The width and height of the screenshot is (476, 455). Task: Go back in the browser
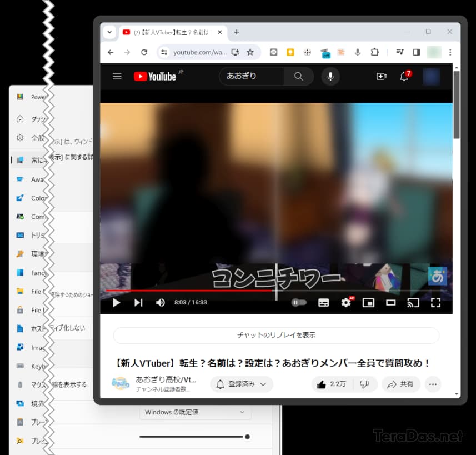click(x=111, y=52)
